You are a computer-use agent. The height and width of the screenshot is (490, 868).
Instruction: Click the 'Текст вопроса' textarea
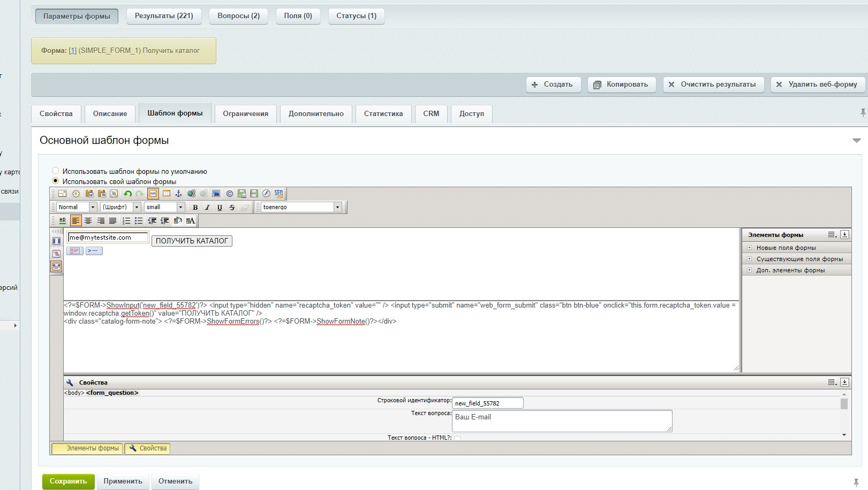(x=562, y=421)
